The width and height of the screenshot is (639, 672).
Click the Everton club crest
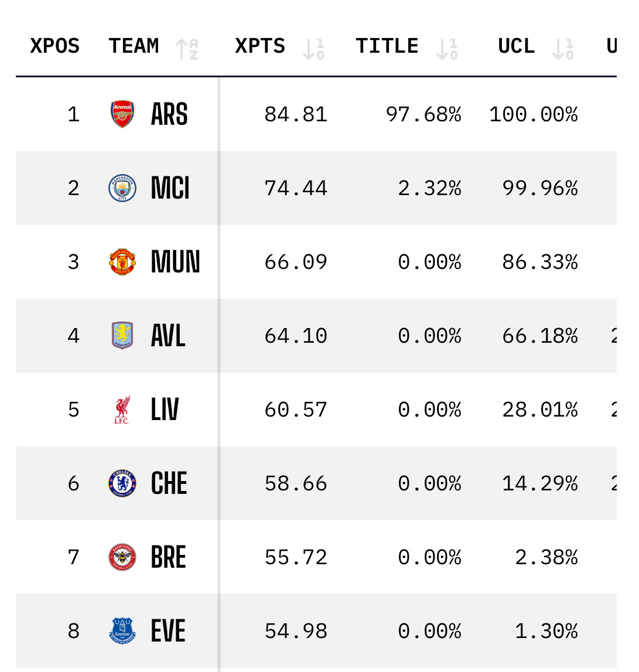(x=122, y=631)
